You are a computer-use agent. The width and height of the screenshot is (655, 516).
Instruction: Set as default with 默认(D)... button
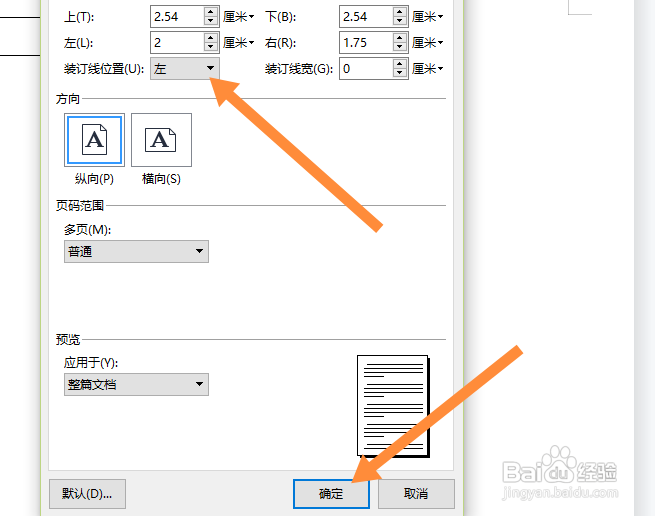[x=87, y=494]
